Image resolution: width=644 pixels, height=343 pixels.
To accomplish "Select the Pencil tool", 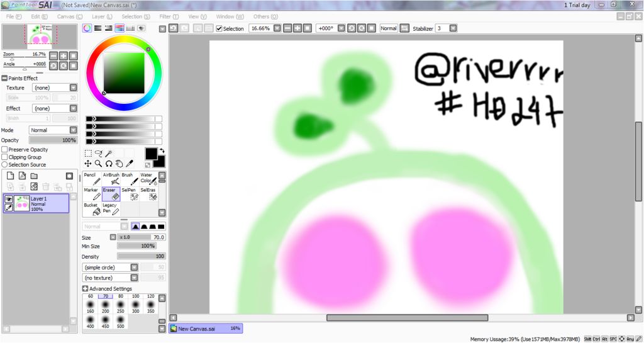I will point(92,179).
